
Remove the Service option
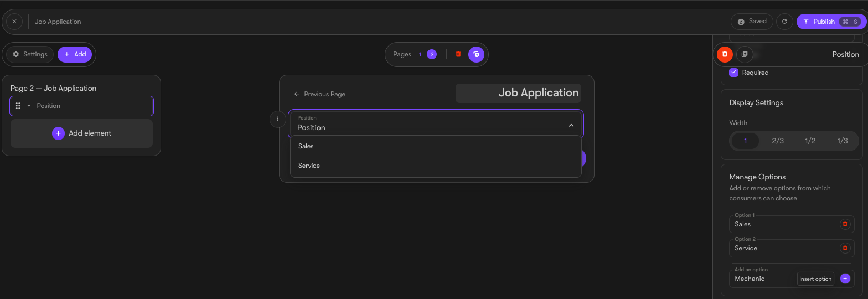[x=845, y=248]
